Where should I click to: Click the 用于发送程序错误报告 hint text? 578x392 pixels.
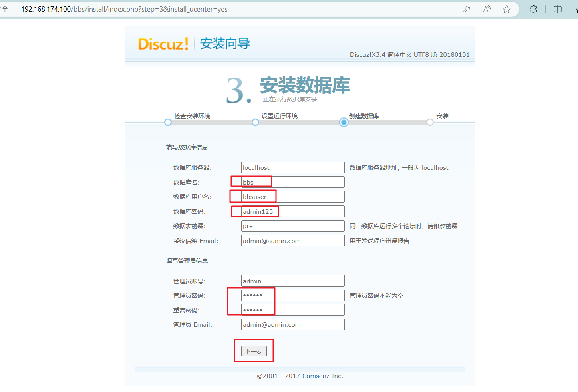[379, 241]
